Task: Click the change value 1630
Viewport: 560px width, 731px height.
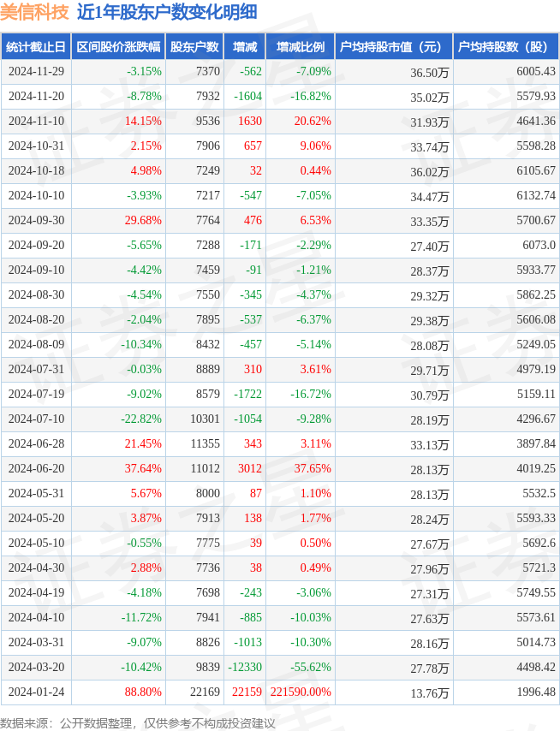Action: 250,121
